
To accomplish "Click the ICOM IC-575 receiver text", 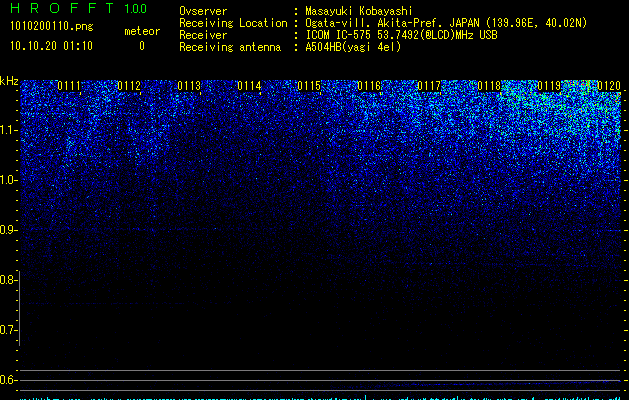I will [401, 35].
